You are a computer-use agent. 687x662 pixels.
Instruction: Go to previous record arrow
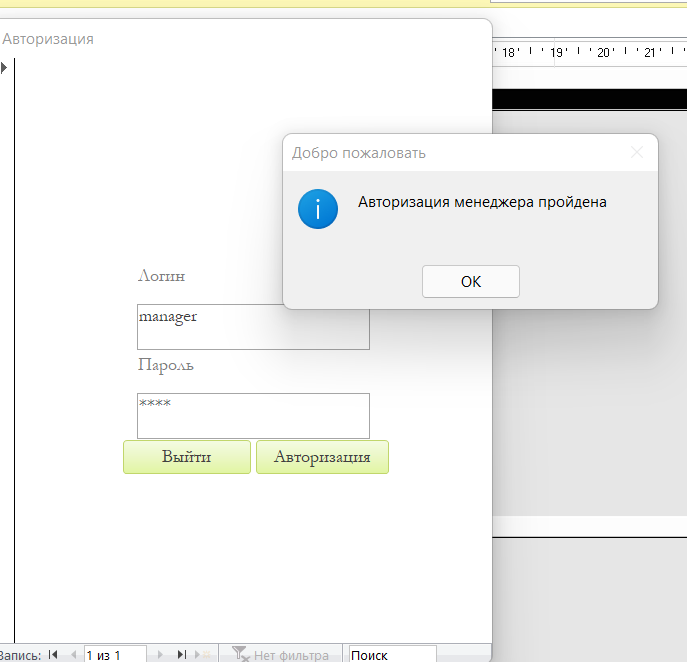(x=73, y=655)
